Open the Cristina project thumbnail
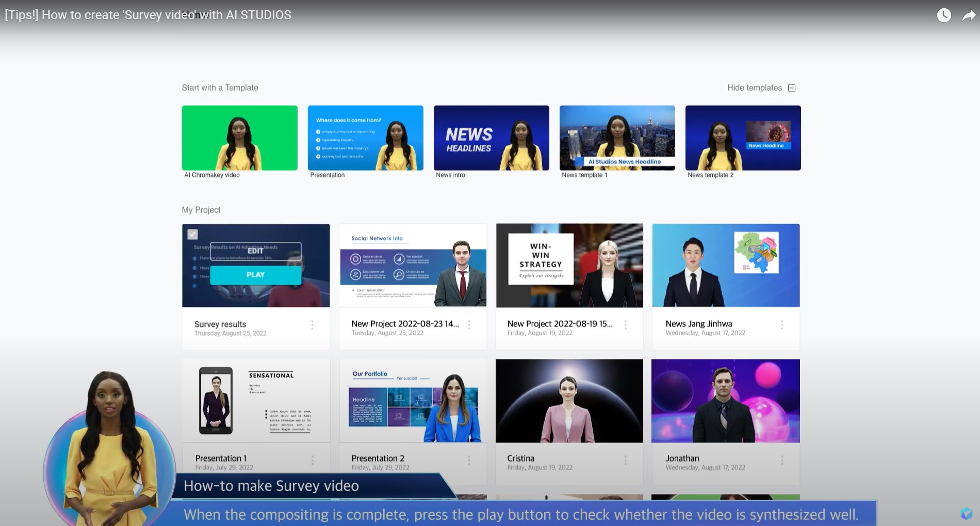 pyautogui.click(x=569, y=401)
